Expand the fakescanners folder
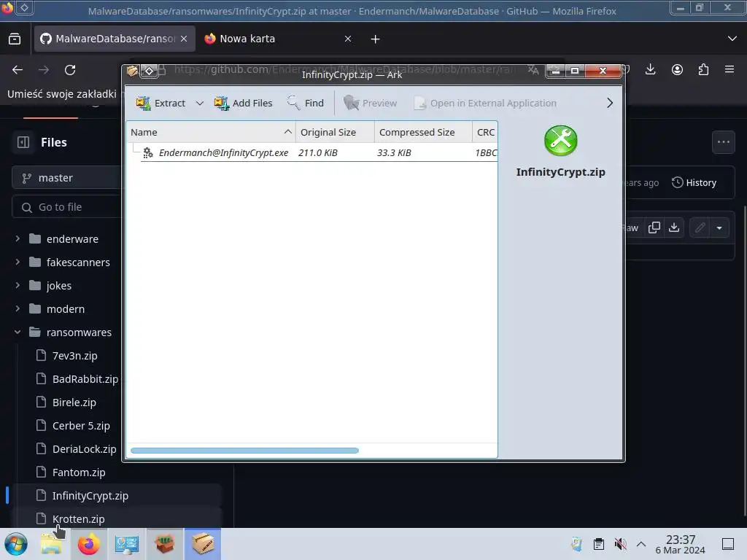The height and width of the screenshot is (560, 747). [18, 262]
